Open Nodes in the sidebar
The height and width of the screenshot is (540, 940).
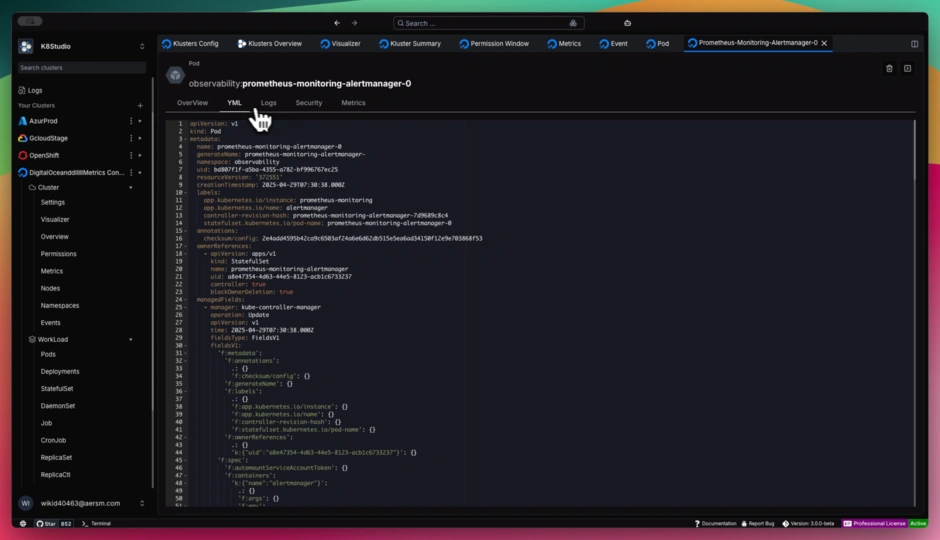pos(50,288)
